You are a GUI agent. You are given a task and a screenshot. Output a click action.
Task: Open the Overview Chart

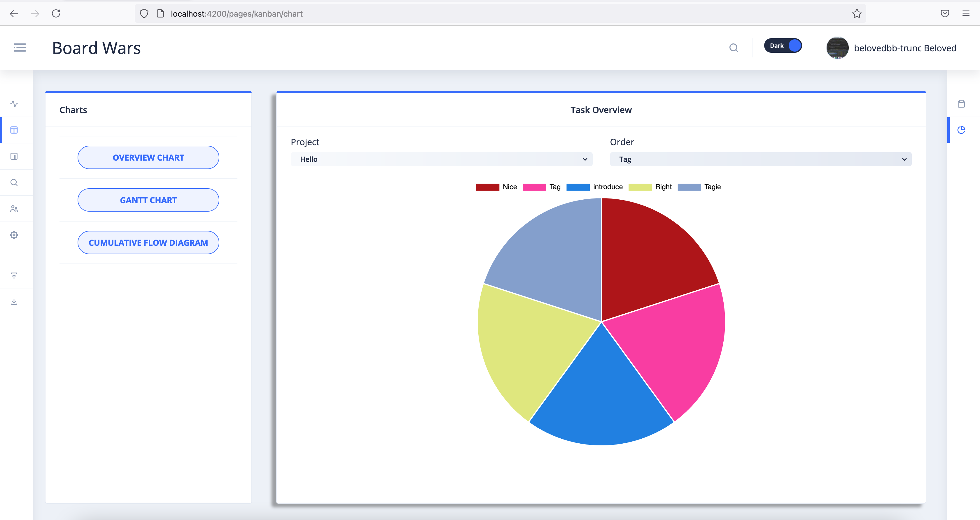148,157
